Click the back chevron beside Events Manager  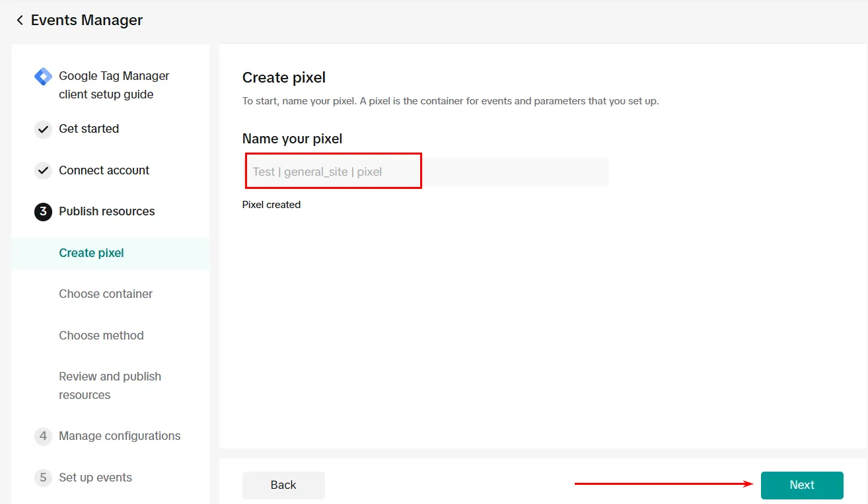(x=20, y=20)
